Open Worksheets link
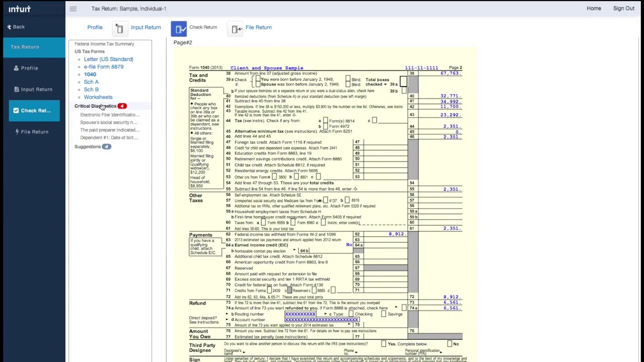The width and height of the screenshot is (644, 362). (x=98, y=97)
